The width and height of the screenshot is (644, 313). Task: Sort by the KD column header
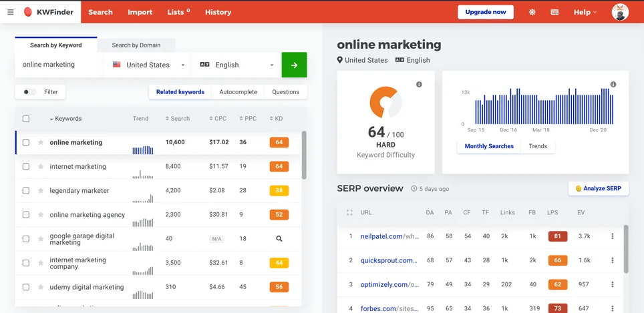[276, 119]
